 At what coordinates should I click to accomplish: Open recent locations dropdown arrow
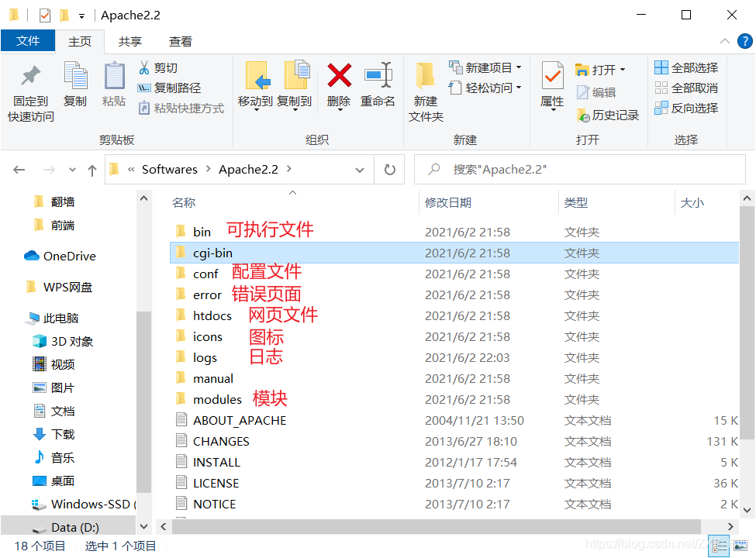coord(72,170)
